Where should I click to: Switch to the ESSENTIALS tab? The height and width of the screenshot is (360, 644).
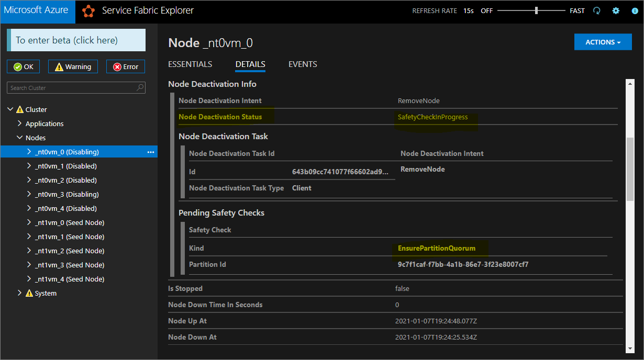[x=190, y=64]
